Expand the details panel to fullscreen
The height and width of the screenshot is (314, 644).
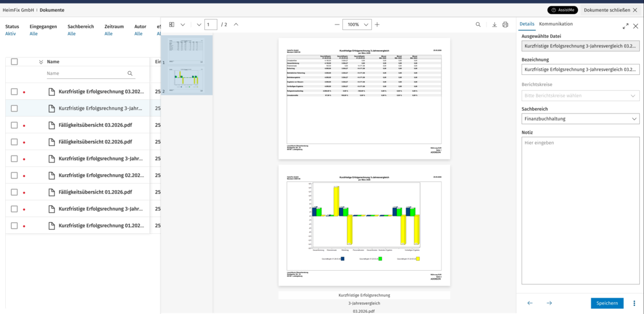(x=625, y=26)
